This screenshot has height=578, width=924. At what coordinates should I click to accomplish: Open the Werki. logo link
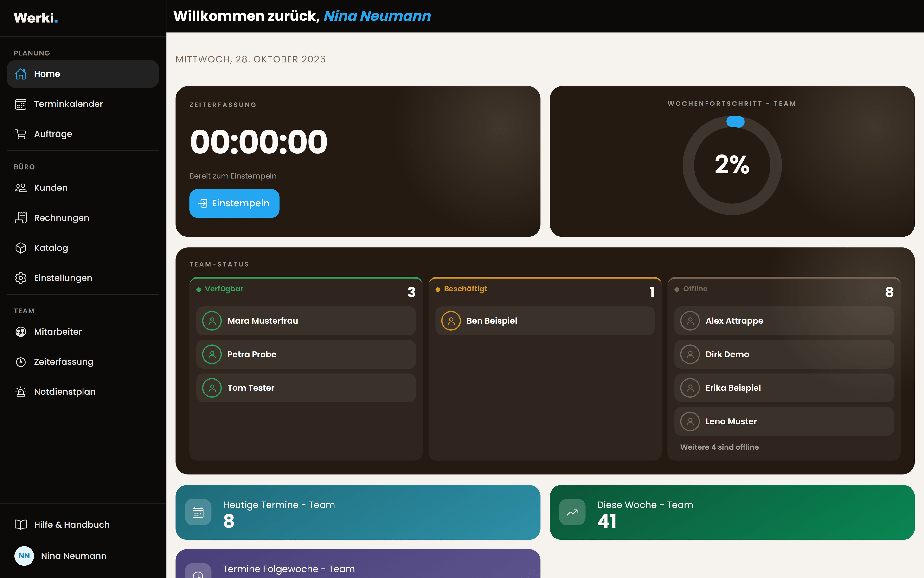(36, 18)
